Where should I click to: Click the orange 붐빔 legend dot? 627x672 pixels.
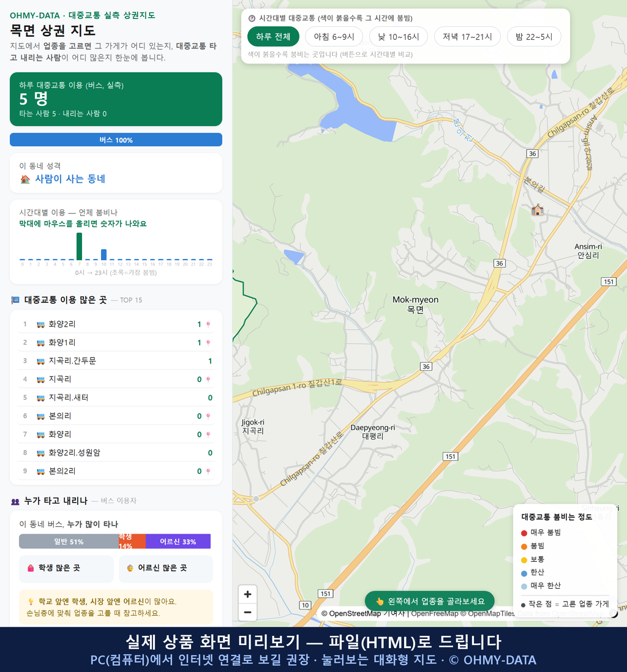524,547
